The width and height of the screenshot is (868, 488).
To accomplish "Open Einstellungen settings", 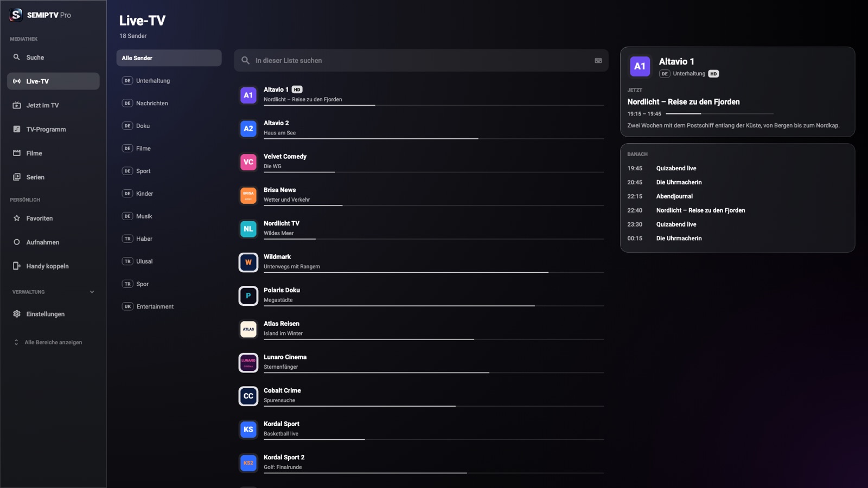I will (x=53, y=314).
